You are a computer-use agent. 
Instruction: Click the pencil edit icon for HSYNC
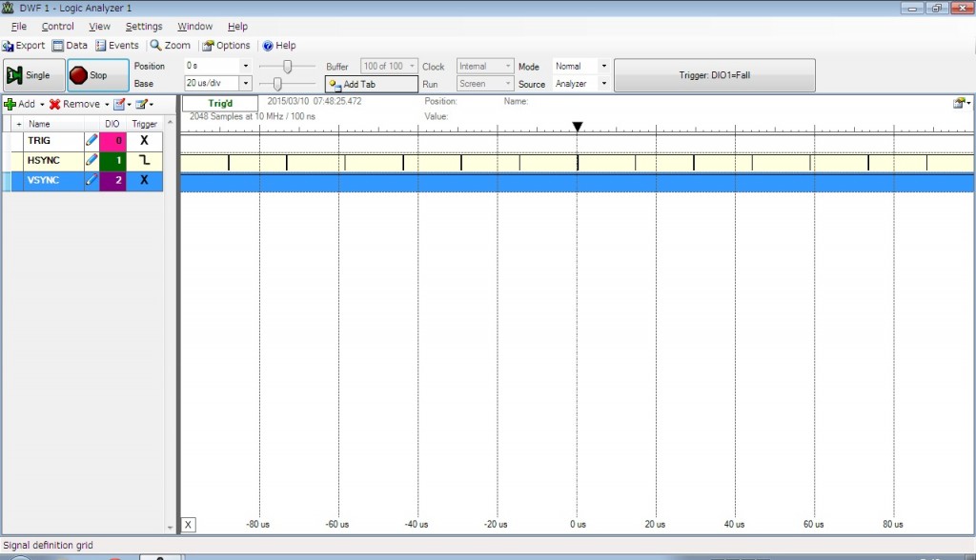[x=91, y=160]
